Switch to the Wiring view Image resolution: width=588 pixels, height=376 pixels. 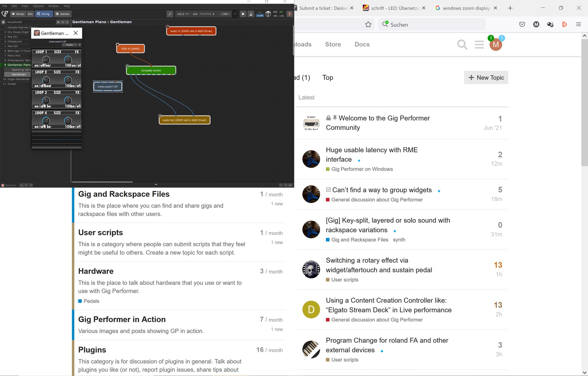(x=43, y=14)
